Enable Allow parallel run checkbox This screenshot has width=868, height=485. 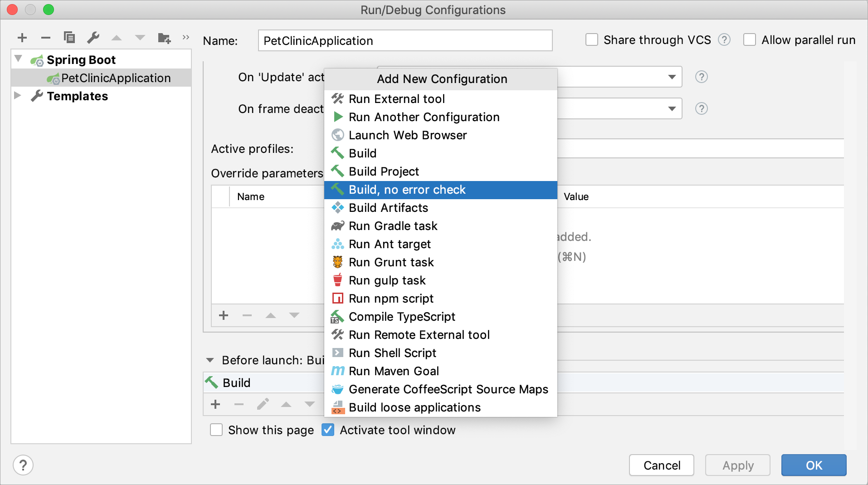point(750,40)
